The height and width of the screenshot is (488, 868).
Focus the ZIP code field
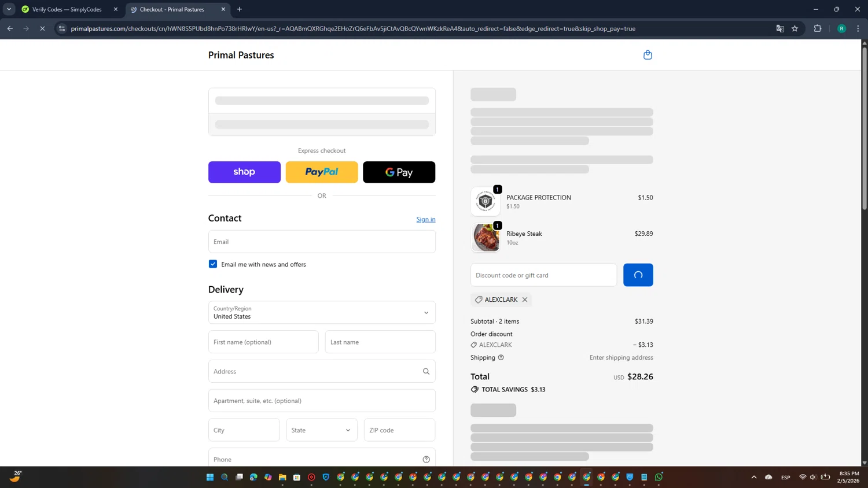[399, 430]
